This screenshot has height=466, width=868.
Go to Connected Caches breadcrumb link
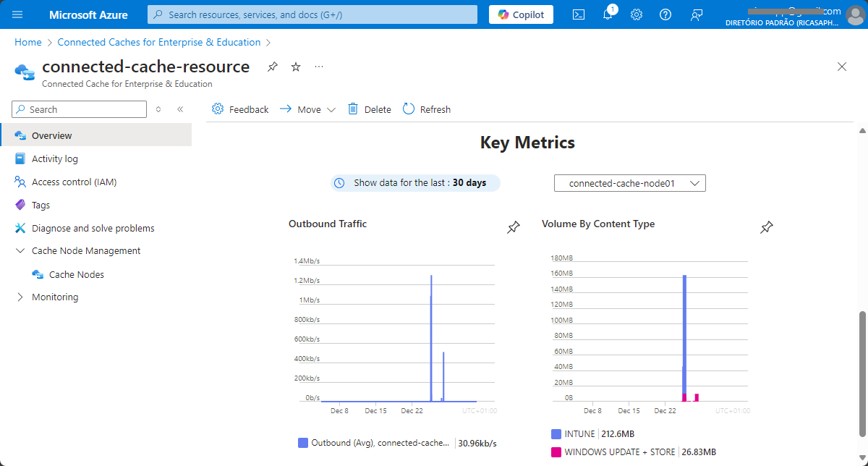[159, 42]
